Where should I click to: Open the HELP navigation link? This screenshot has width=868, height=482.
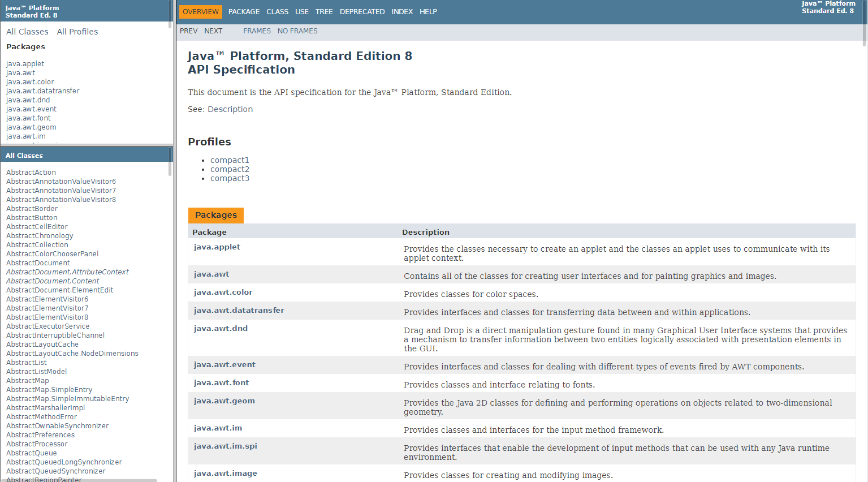[428, 12]
